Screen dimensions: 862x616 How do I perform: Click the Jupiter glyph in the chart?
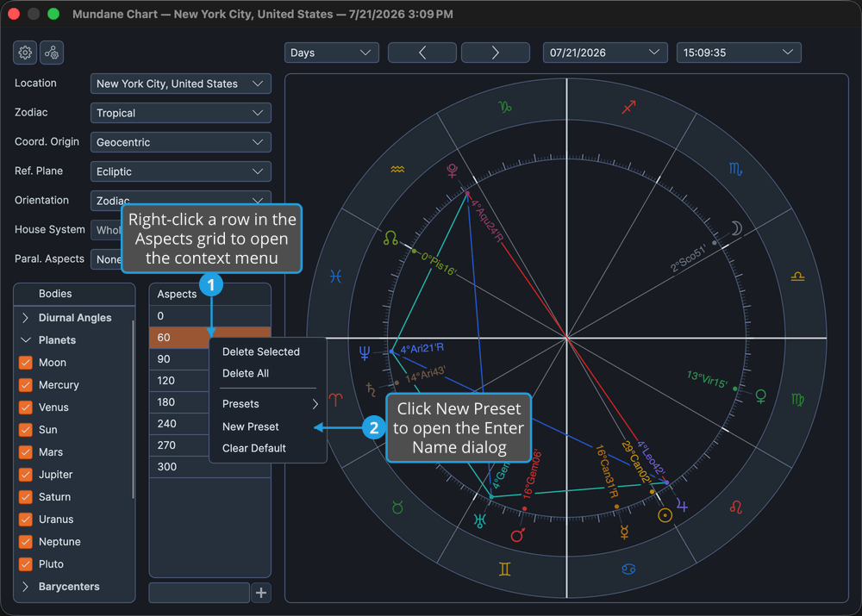point(682,505)
